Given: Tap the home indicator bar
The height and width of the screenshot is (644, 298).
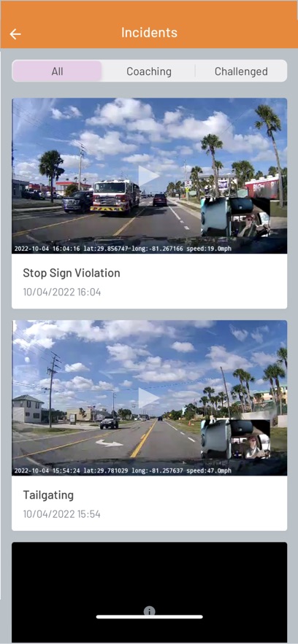Looking at the screenshot, I should pos(149,616).
